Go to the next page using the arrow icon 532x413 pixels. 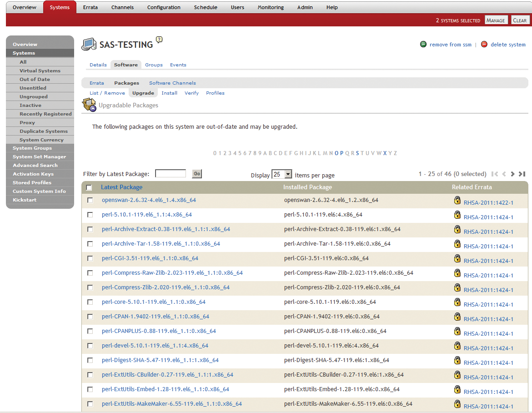point(512,174)
